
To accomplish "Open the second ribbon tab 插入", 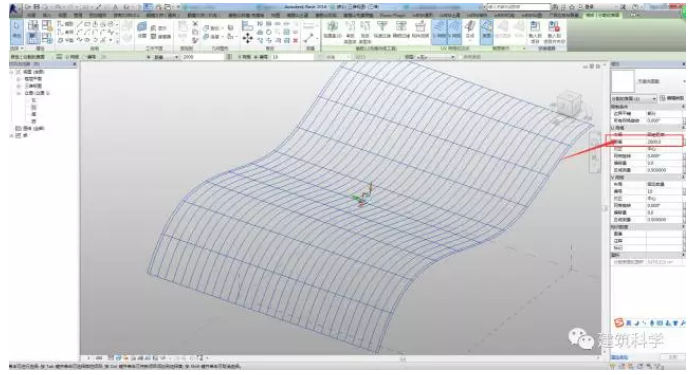I will click(x=46, y=15).
